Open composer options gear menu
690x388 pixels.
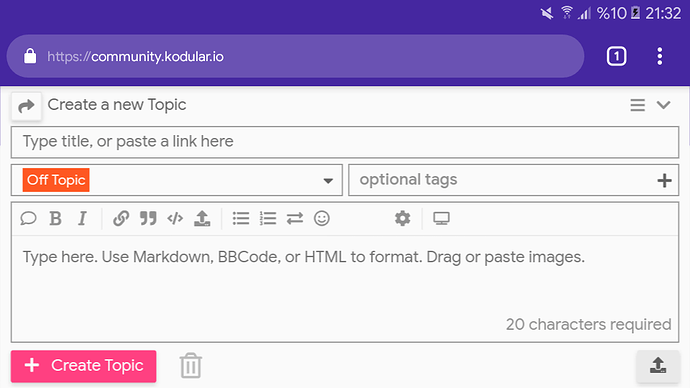click(402, 218)
